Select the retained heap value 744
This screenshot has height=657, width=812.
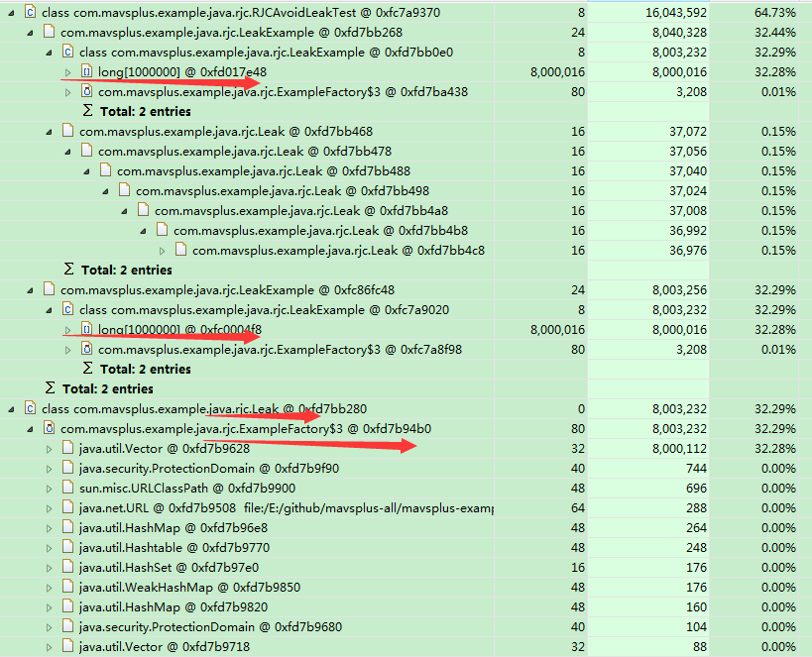pos(696,468)
